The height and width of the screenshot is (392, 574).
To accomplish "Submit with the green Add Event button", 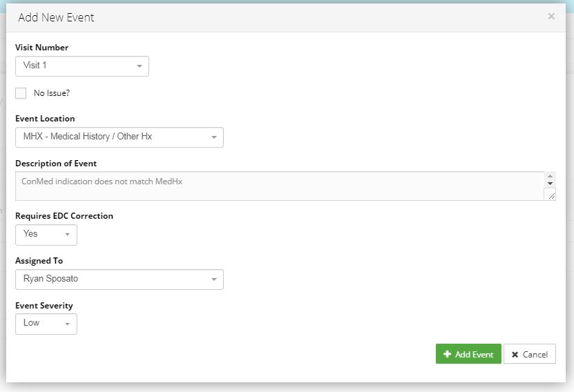I will (468, 354).
